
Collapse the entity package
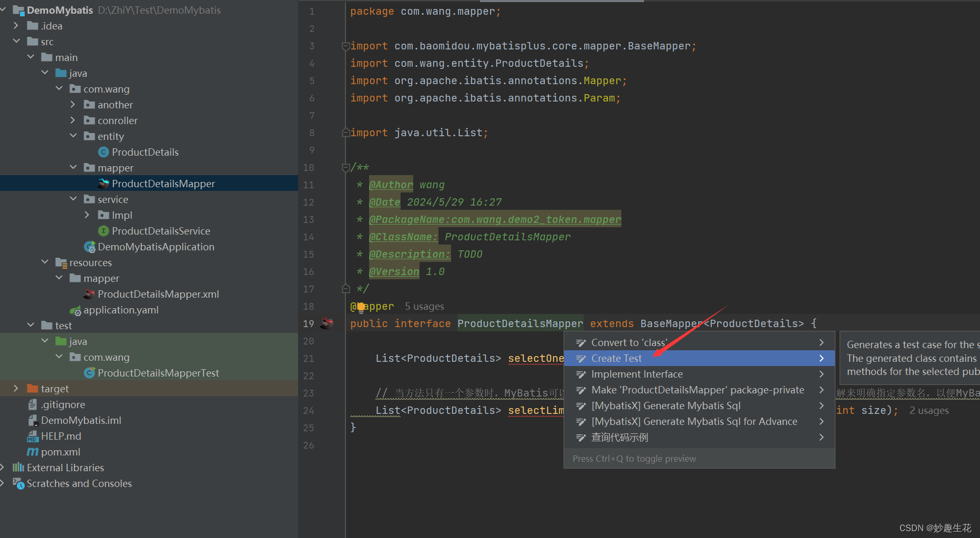(x=73, y=136)
